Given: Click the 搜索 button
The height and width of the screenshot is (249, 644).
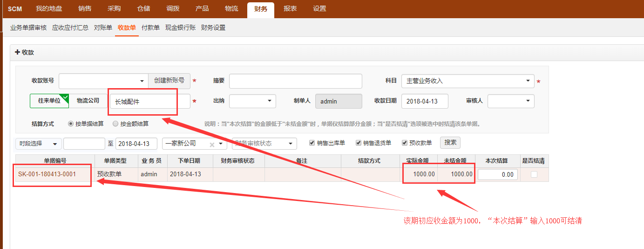Looking at the screenshot, I should coord(450,143).
